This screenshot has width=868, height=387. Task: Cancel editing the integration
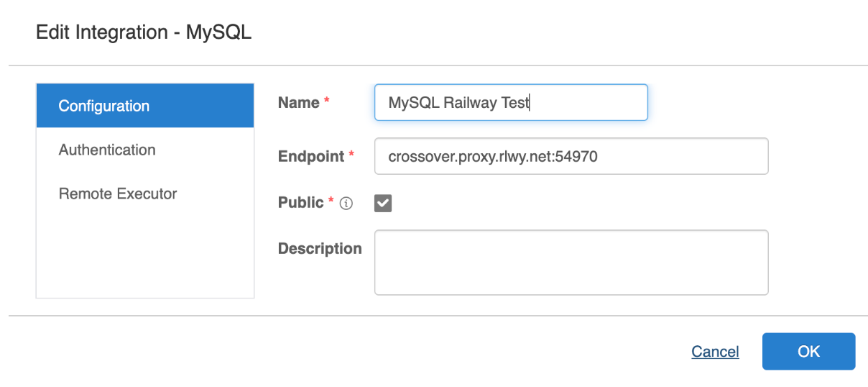pos(715,351)
